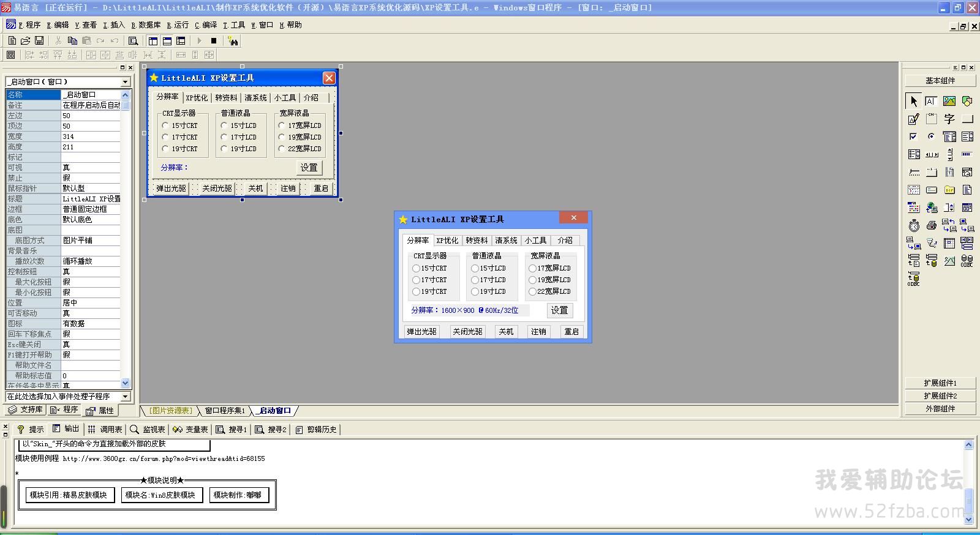
Task: Select the edit box component icon
Action: coord(932,101)
